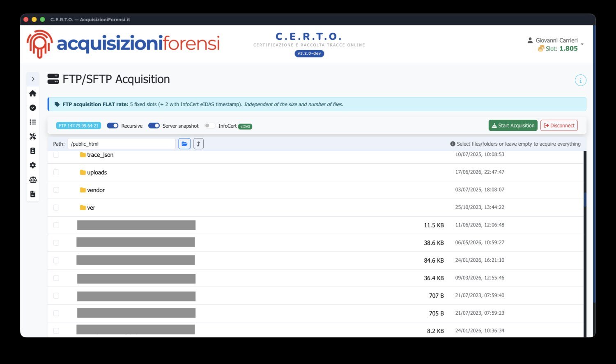The image size is (616, 364).
Task: Click the /public_html path input field
Action: (x=122, y=144)
